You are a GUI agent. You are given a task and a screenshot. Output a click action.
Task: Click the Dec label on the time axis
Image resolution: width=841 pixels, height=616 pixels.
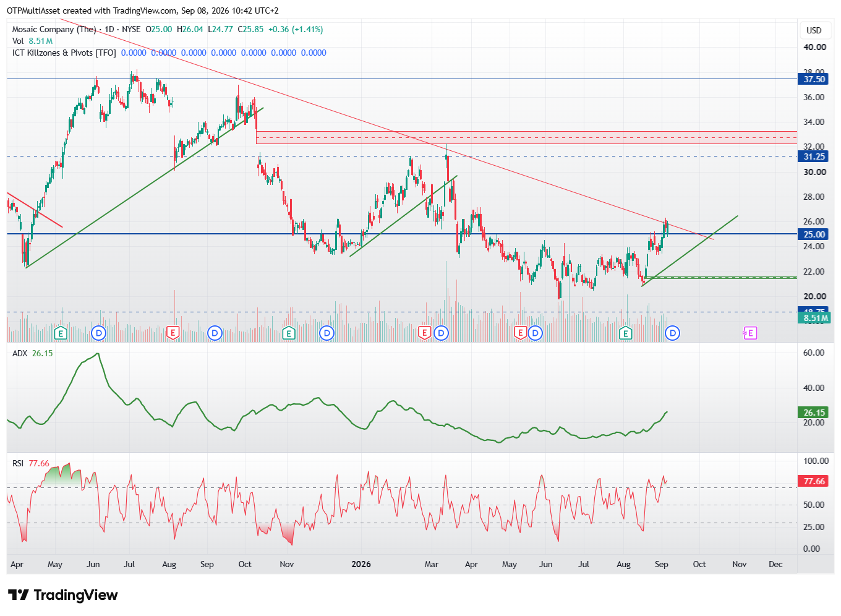click(775, 564)
